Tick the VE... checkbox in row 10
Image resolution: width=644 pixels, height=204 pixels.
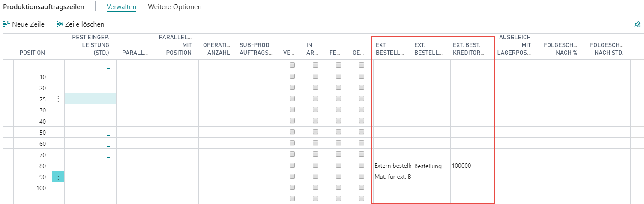292,77
